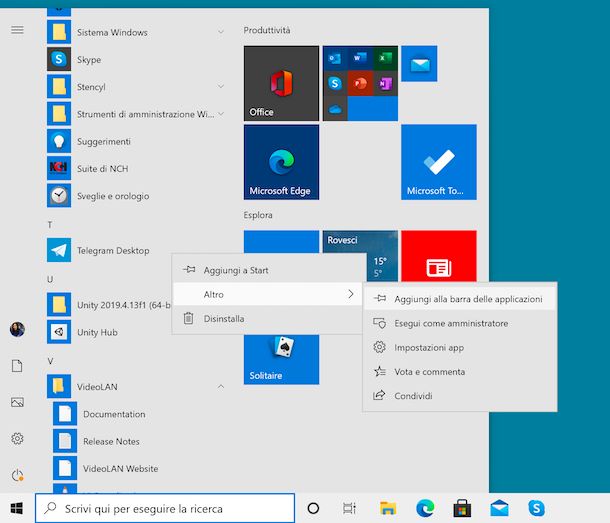Click the Windows Start button
The height and width of the screenshot is (523, 610).
17,508
